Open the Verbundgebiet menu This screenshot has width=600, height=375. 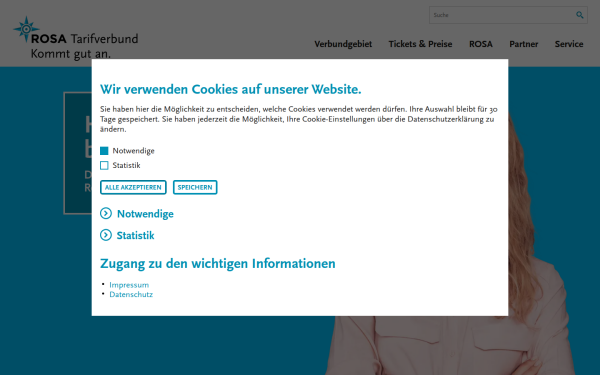[x=343, y=44]
